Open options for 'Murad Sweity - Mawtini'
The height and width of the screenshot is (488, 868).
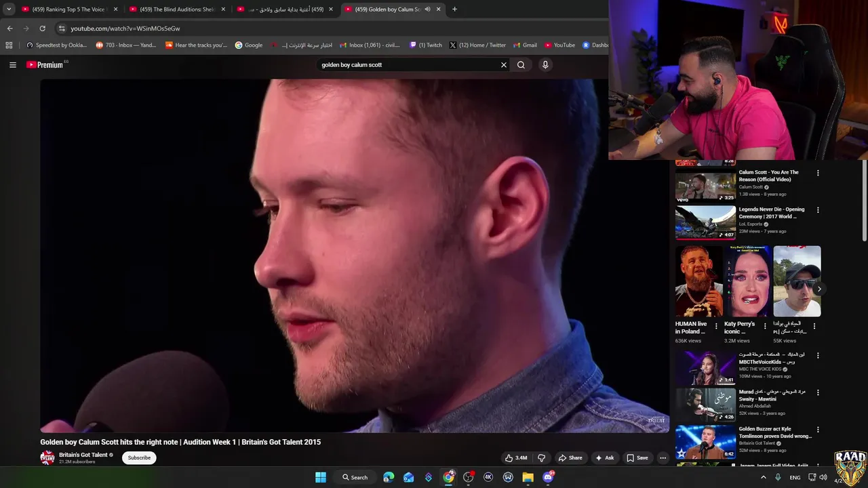coord(818,392)
